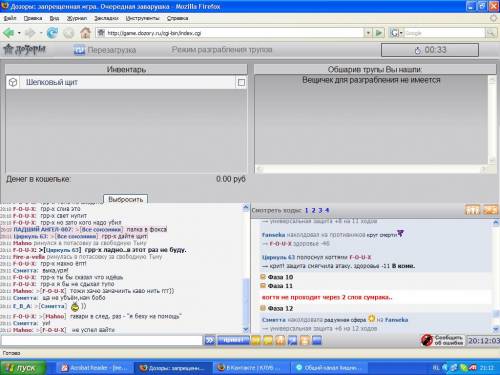
Task: Click the orange icon after the speech-bubble icon
Action: (x=305, y=340)
